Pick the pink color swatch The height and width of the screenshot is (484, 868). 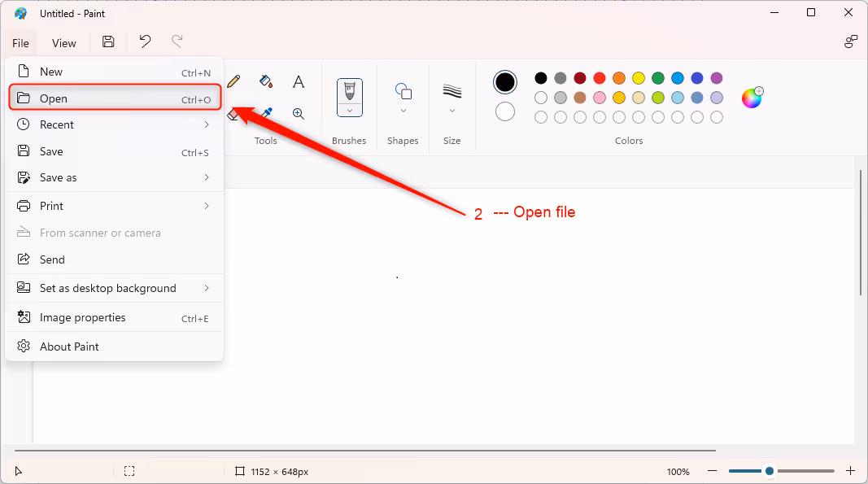[x=599, y=98]
